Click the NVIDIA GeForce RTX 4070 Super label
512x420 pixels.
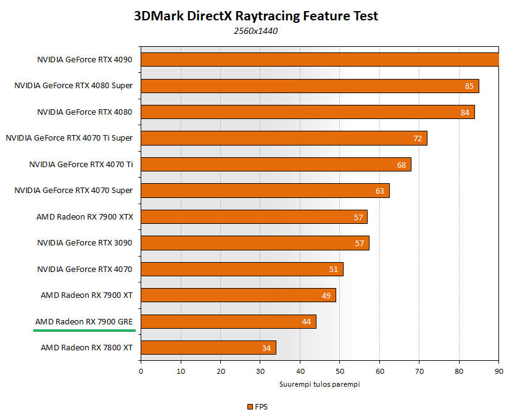point(73,191)
